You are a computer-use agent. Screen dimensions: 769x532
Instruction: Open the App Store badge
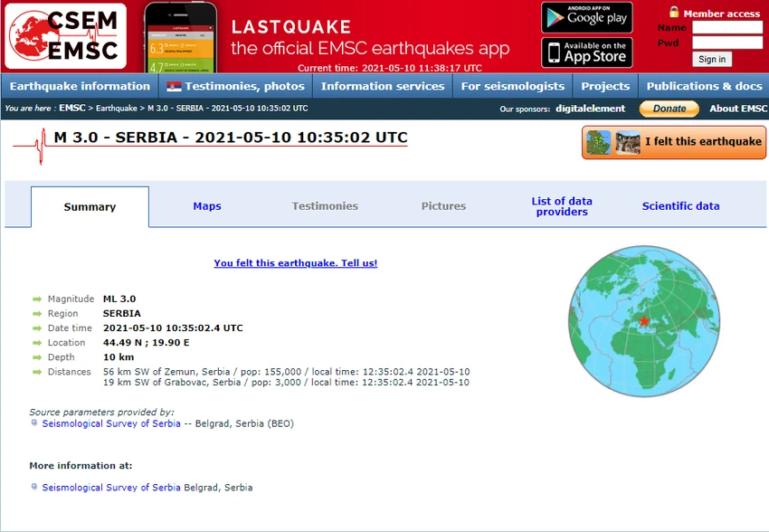(586, 52)
